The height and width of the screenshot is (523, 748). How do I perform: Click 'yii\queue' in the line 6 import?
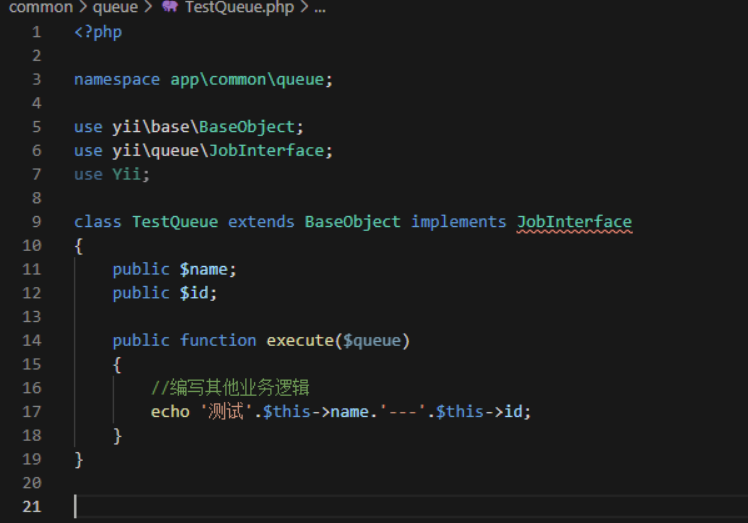(x=156, y=151)
